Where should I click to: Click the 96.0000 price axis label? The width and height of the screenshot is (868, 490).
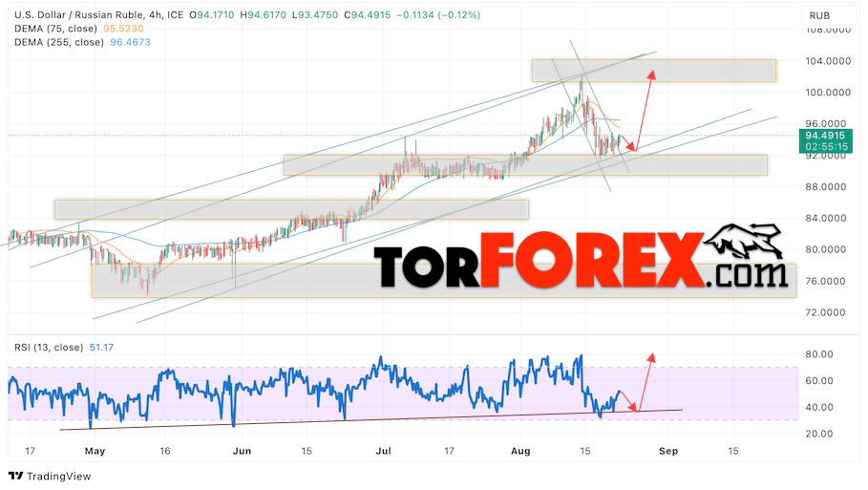coord(828,124)
